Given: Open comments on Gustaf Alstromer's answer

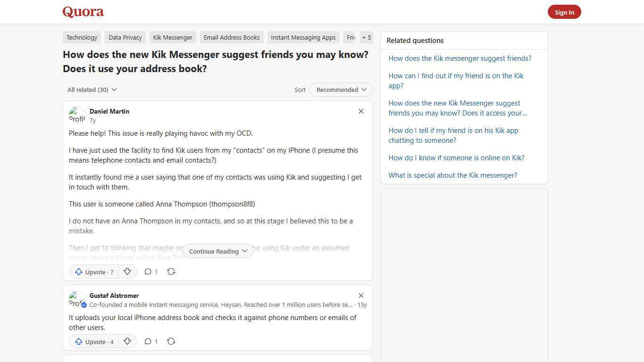Looking at the screenshot, I should pyautogui.click(x=151, y=341).
